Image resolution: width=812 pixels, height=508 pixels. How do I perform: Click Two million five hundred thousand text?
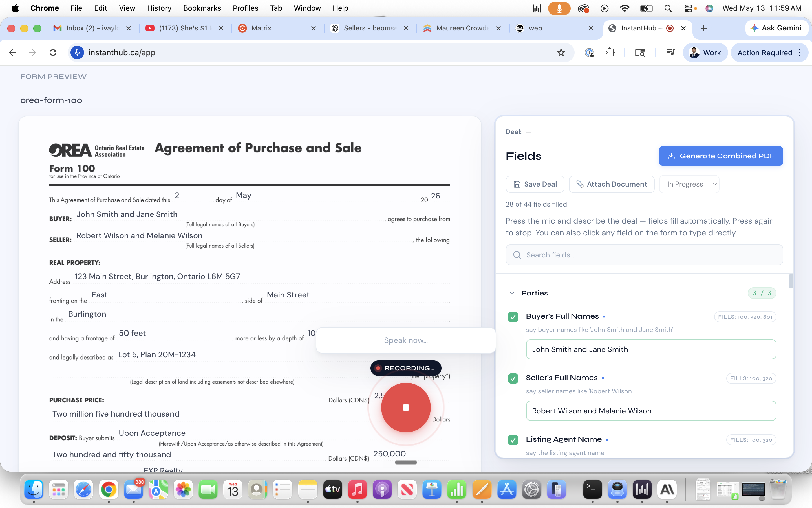tap(116, 414)
